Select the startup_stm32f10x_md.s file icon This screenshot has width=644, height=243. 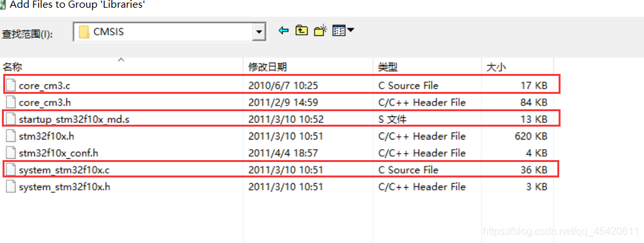(11, 119)
